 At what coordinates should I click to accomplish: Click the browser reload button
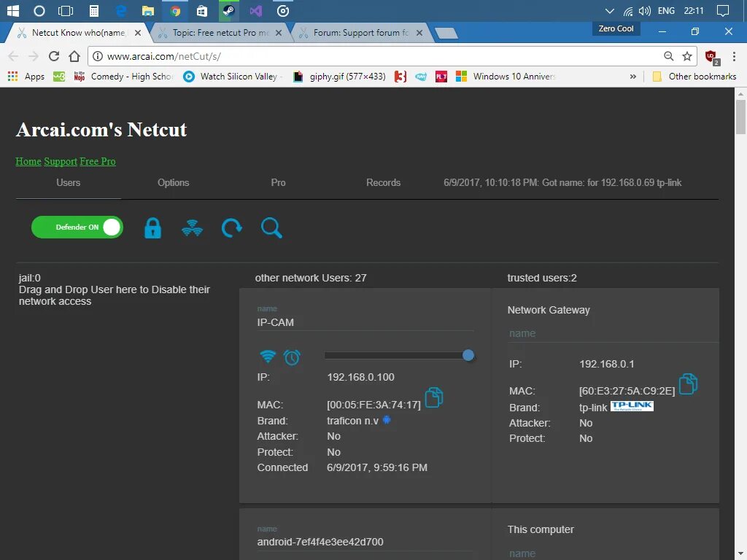(x=54, y=56)
